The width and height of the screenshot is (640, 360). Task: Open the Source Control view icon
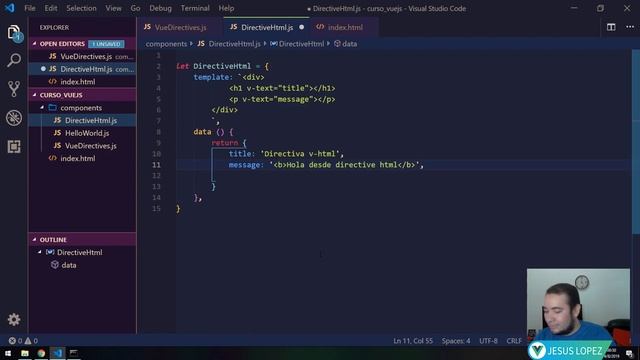[14, 89]
